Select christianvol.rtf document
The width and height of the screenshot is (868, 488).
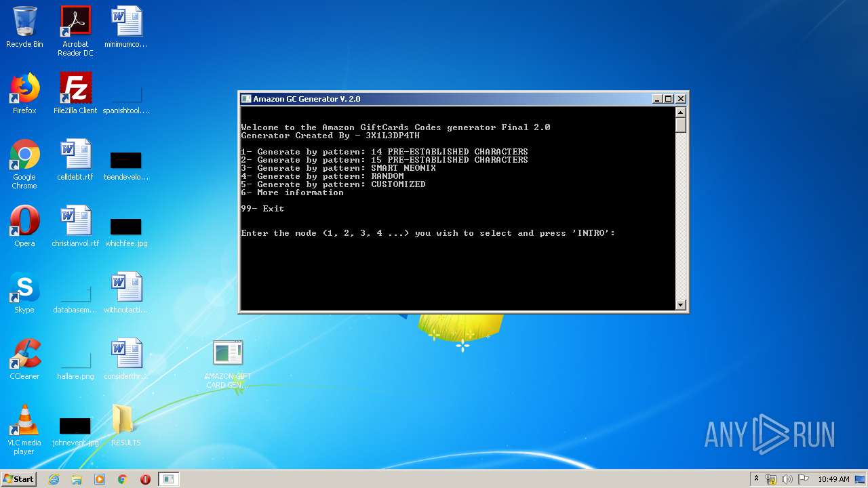(75, 226)
